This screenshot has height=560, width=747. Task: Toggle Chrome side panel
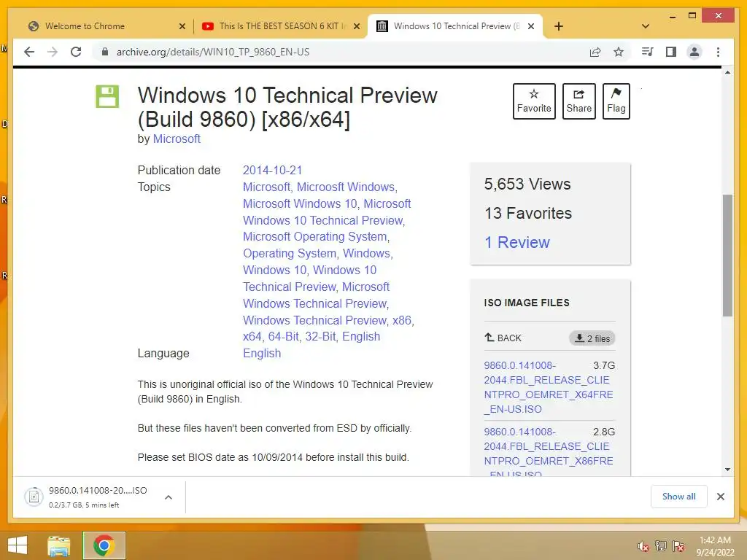point(671,52)
